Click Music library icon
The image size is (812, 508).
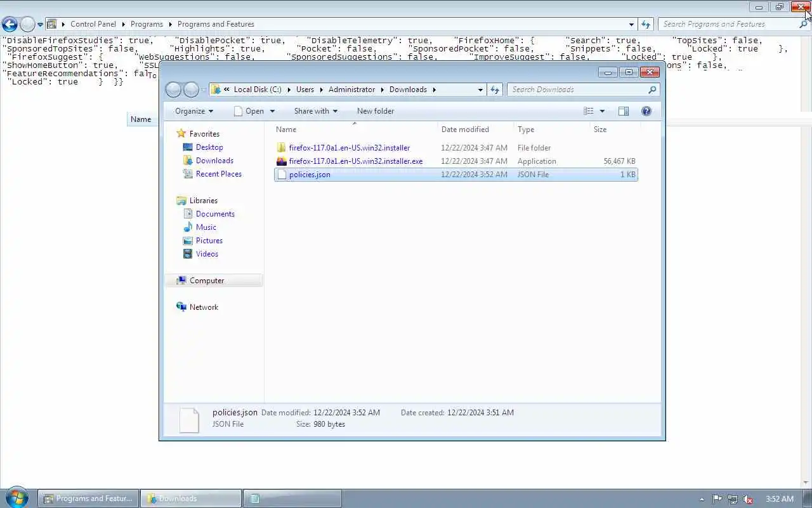click(x=188, y=227)
